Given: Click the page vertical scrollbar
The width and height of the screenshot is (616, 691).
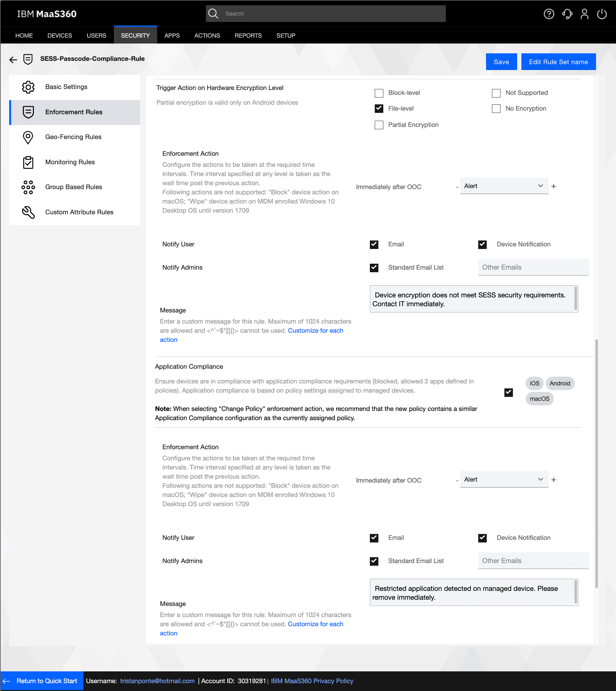Looking at the screenshot, I should click(x=596, y=464).
